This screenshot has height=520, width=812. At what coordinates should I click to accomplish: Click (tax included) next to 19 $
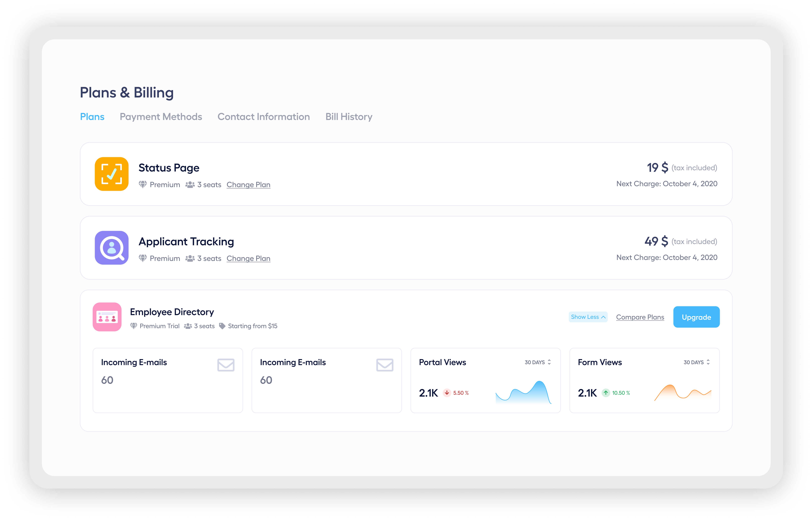(x=694, y=168)
